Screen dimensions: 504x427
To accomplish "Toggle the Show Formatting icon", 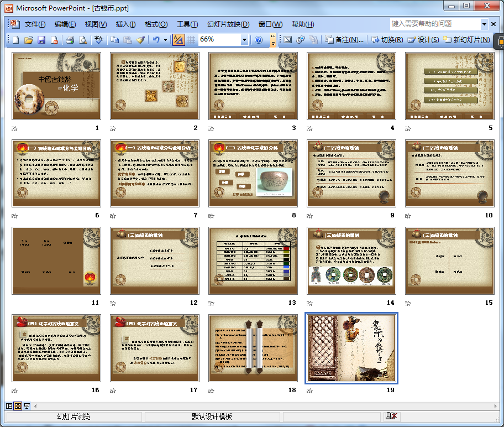I will pyautogui.click(x=179, y=40).
